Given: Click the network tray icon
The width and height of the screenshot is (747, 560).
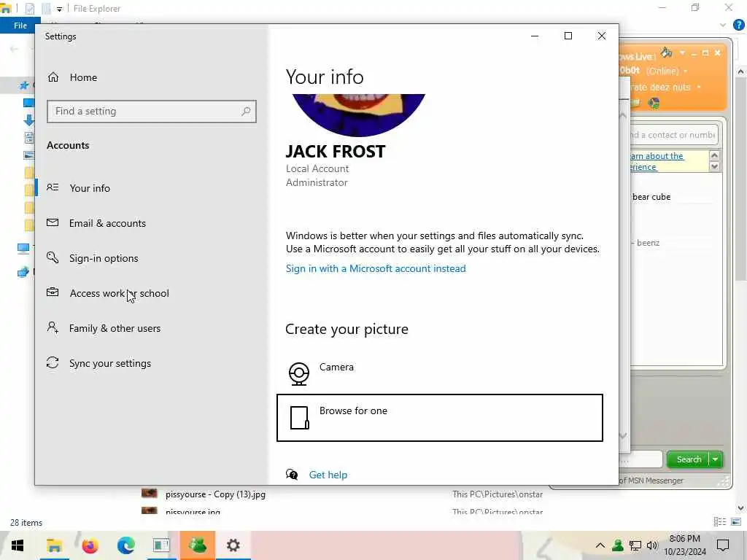Looking at the screenshot, I should (635, 545).
